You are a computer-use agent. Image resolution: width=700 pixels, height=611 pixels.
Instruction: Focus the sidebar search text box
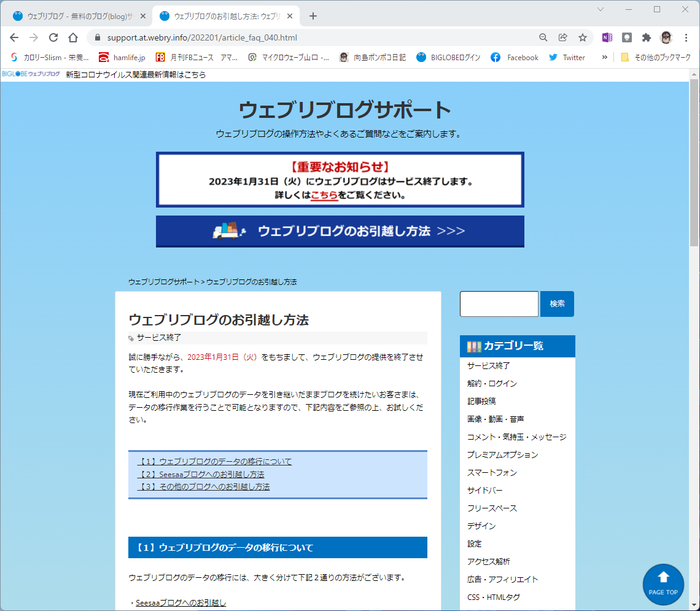(499, 304)
